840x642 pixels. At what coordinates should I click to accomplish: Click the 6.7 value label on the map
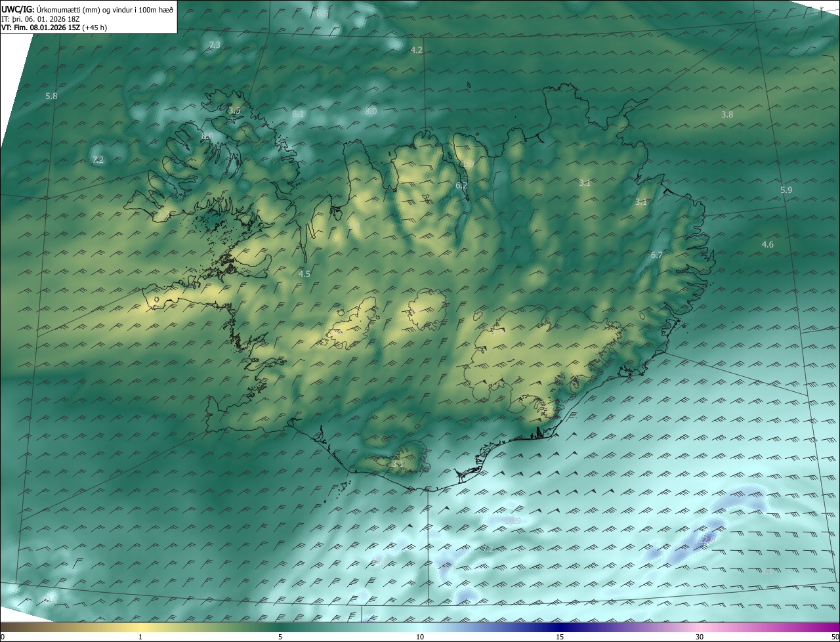pyautogui.click(x=656, y=255)
